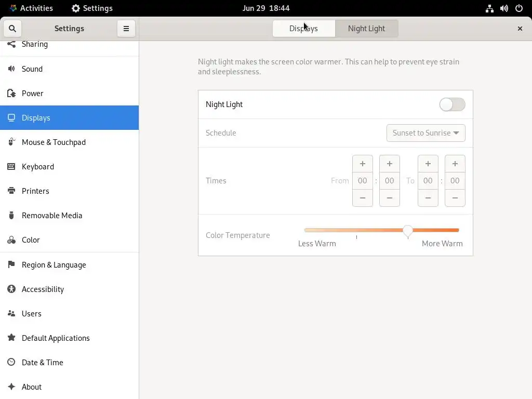
Task: Click the power icon in the top bar
Action: click(519, 8)
